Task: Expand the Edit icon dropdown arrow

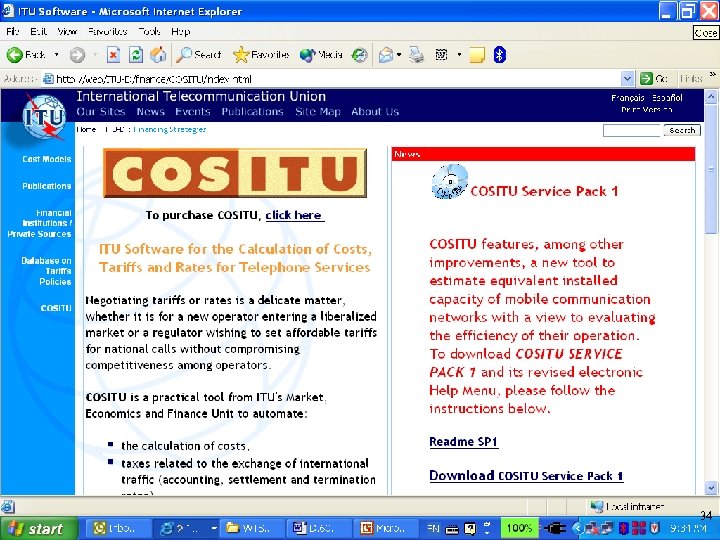Action: tap(459, 55)
